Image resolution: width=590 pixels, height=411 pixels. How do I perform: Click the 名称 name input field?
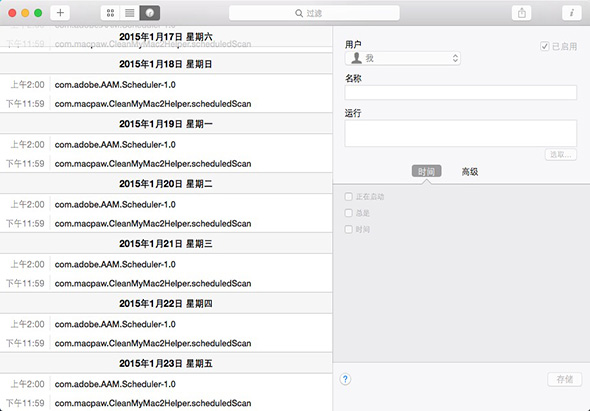click(461, 93)
